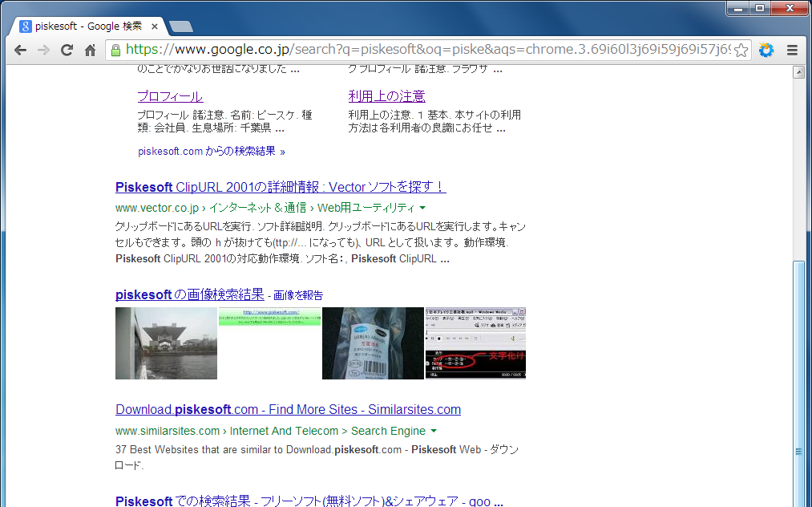
Task: Open the 文字化け media player thumbnail
Action: point(475,343)
